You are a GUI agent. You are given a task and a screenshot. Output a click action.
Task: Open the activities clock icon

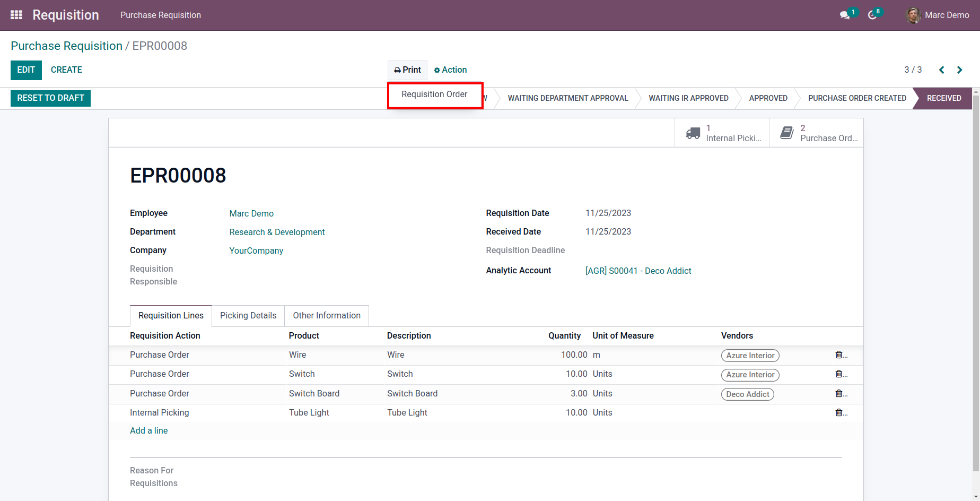click(872, 15)
